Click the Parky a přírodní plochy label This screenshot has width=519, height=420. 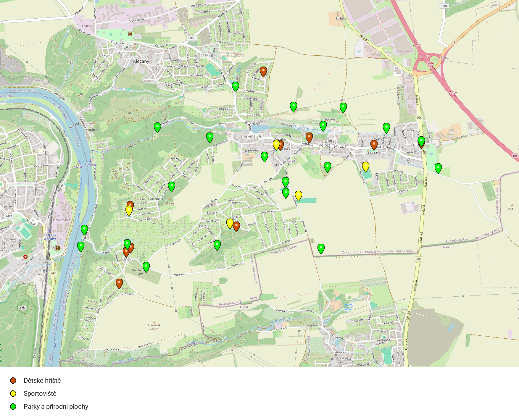pyautogui.click(x=56, y=406)
